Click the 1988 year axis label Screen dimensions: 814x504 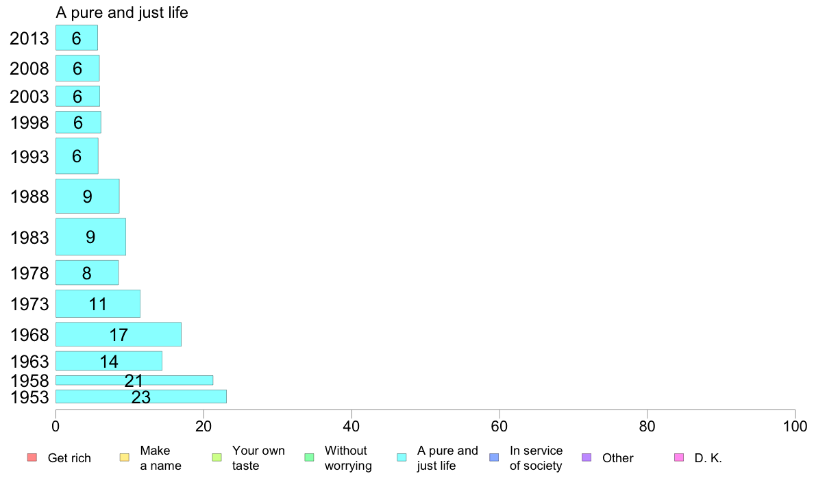click(29, 197)
